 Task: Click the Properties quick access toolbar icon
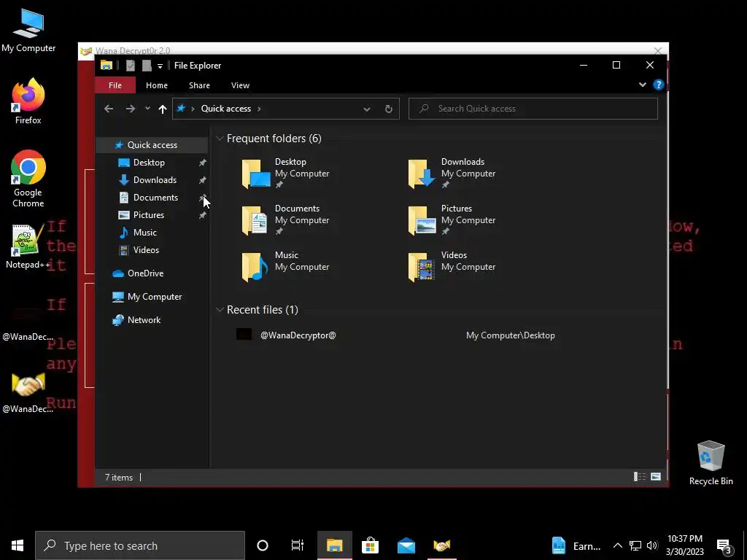[x=130, y=66]
